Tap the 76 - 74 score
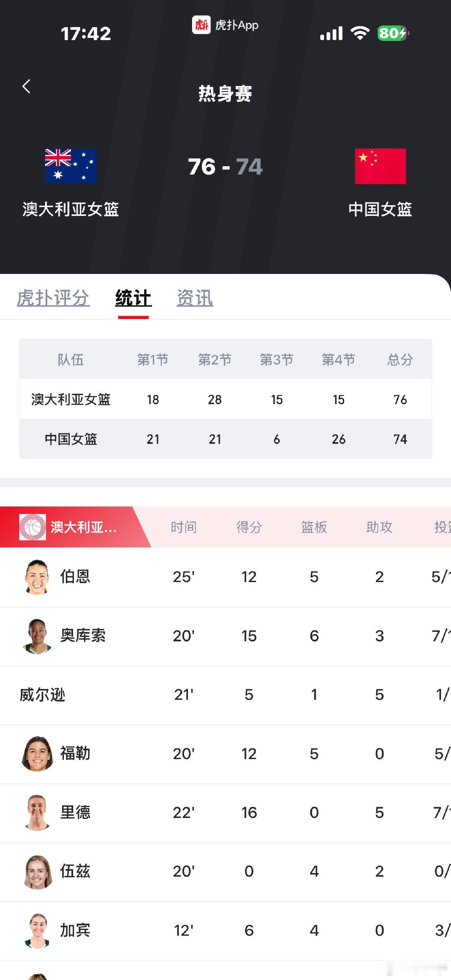Viewport: 451px width, 980px height. tap(225, 167)
